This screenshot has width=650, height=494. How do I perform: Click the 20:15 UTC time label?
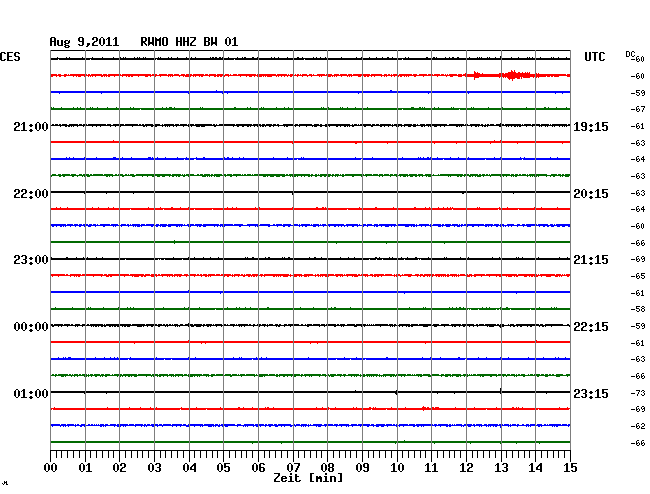pyautogui.click(x=591, y=194)
